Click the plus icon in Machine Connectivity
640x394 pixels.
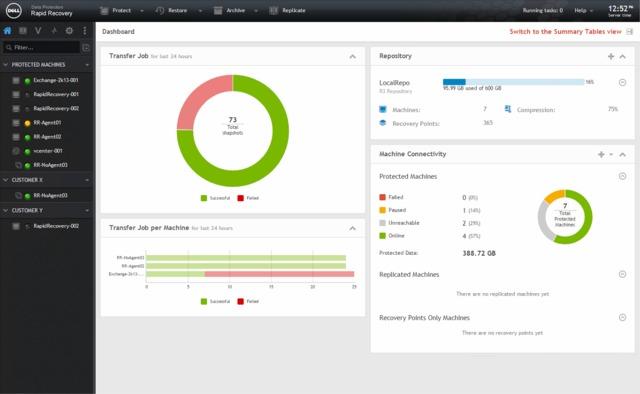click(601, 154)
